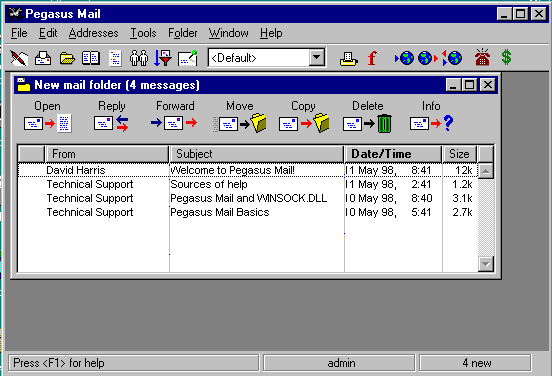Open local user lookup people icon
The image size is (552, 376).
139,58
